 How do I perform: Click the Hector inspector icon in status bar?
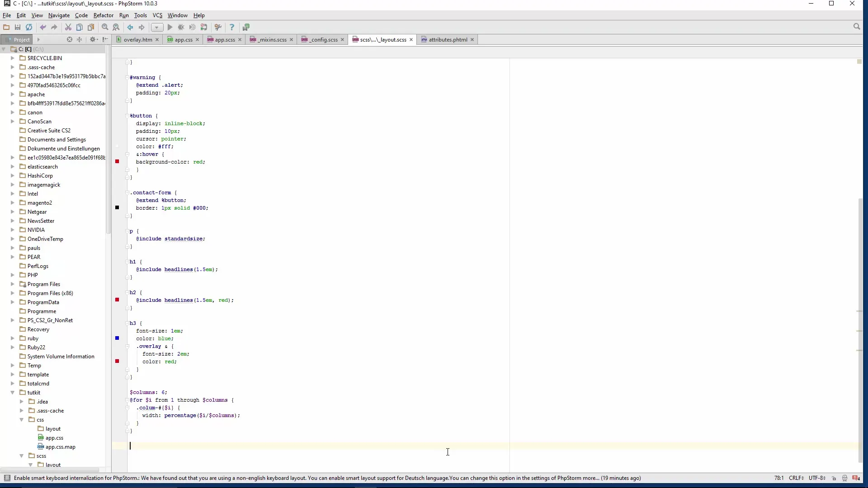click(x=844, y=478)
